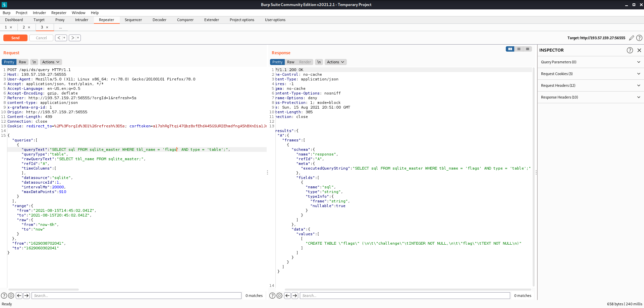The height and width of the screenshot is (308, 644).
Task: Go forward in request history
Action: pyautogui.click(x=73, y=38)
